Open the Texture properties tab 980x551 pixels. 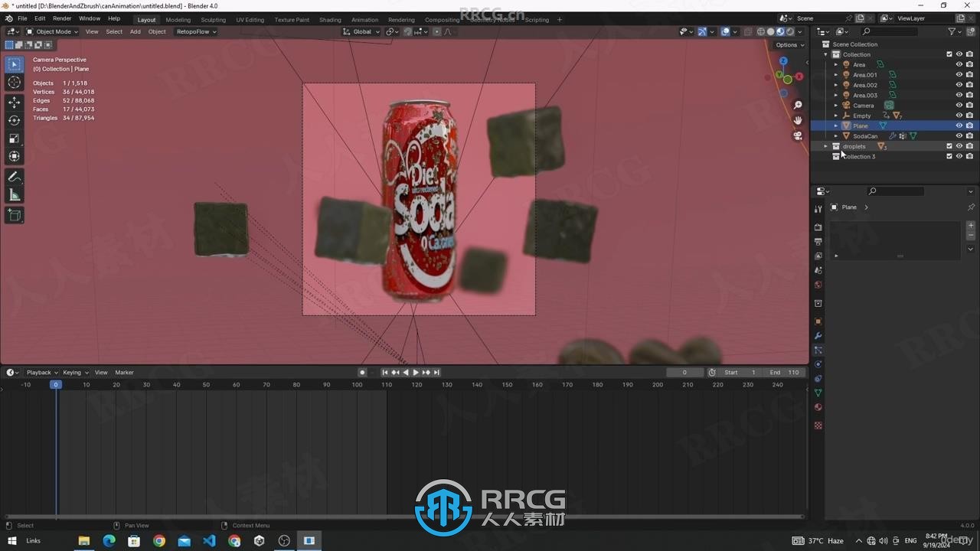tap(818, 425)
